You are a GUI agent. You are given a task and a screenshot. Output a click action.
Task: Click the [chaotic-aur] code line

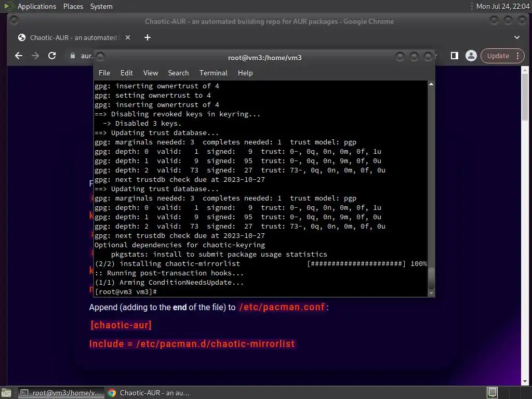pyautogui.click(x=121, y=325)
